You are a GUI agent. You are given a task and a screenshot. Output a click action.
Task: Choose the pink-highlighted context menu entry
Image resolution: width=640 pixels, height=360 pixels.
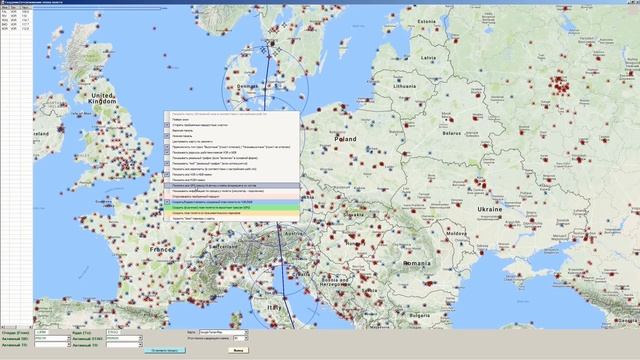(x=232, y=196)
